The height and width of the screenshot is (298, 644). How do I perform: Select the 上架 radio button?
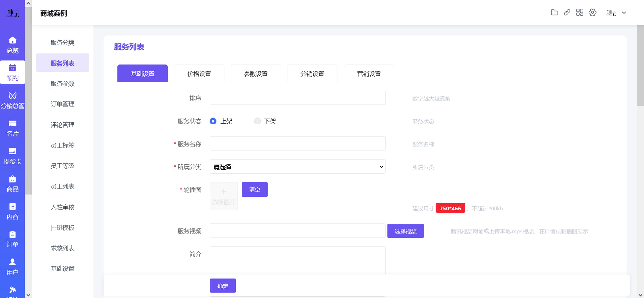click(x=213, y=121)
